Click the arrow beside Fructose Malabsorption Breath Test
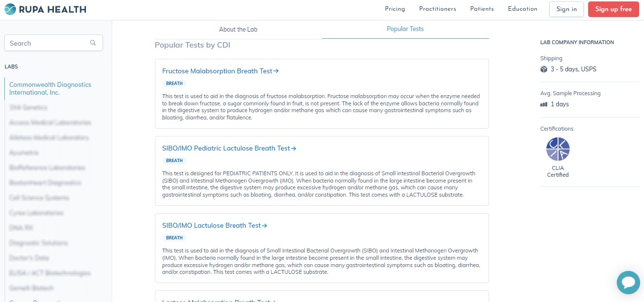The image size is (644, 302). 276,71
